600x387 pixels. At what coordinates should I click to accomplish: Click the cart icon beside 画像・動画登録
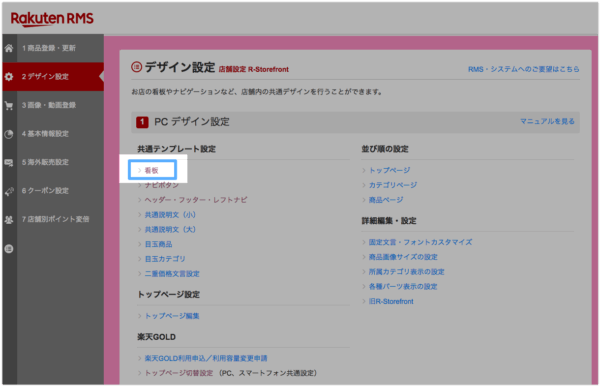coord(9,105)
